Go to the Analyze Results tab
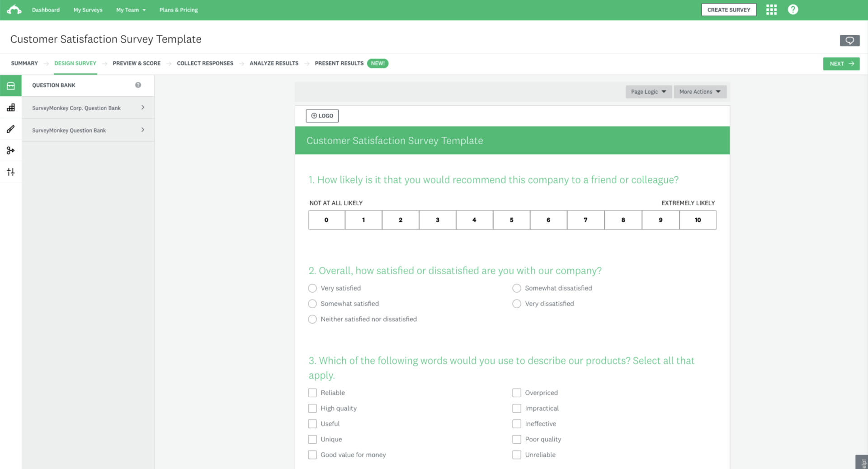 click(x=274, y=63)
